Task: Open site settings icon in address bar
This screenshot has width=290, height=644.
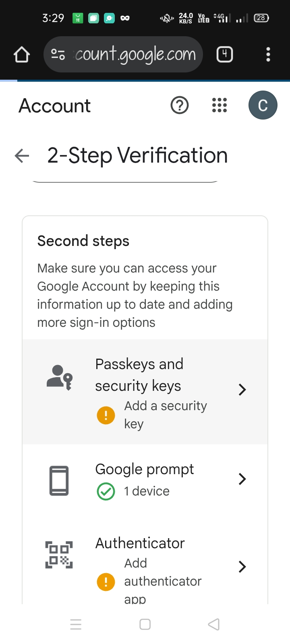Action: pos(58,54)
